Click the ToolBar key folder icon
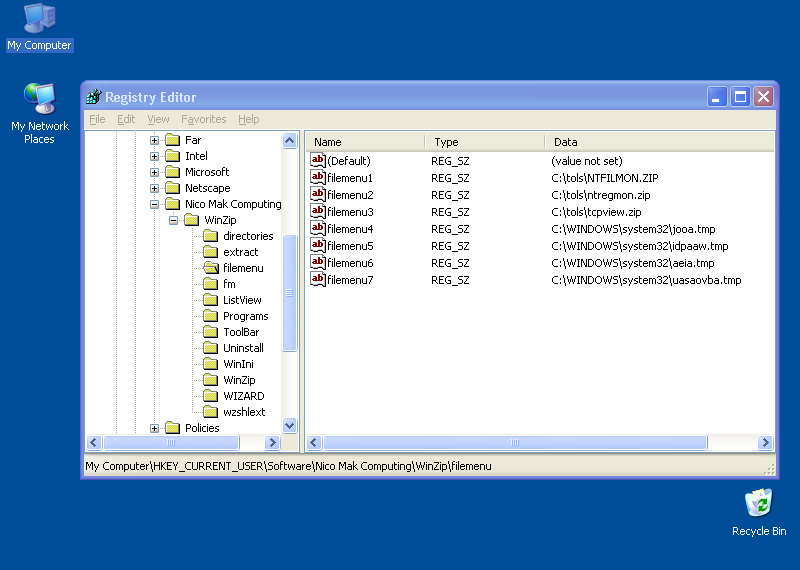Image resolution: width=800 pixels, height=570 pixels. coord(211,332)
